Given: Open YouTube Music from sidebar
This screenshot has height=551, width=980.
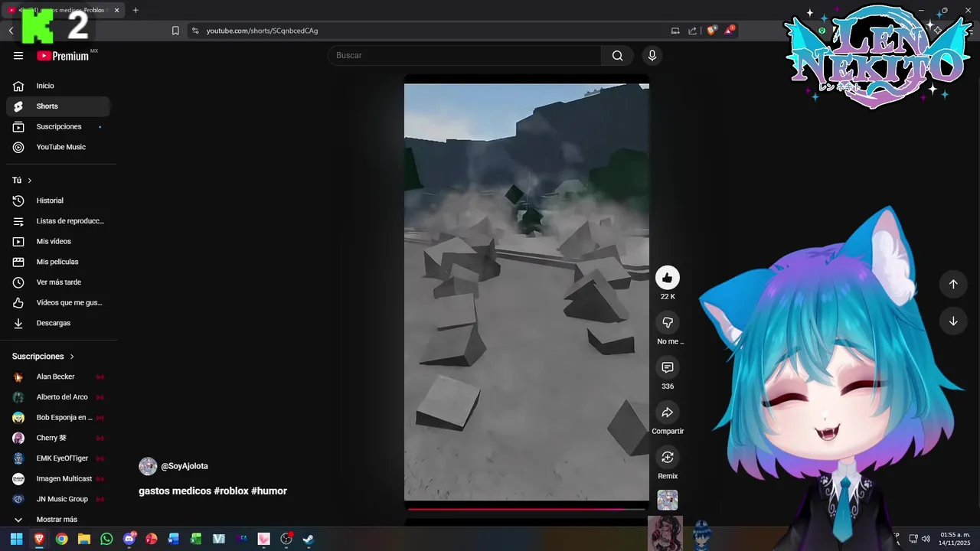Looking at the screenshot, I should 58,147.
